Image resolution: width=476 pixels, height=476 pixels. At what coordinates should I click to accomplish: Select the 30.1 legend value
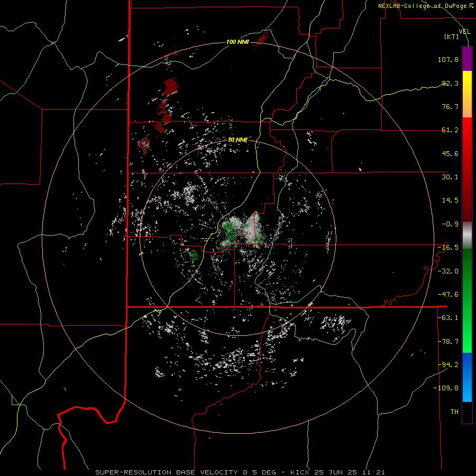coord(450,177)
